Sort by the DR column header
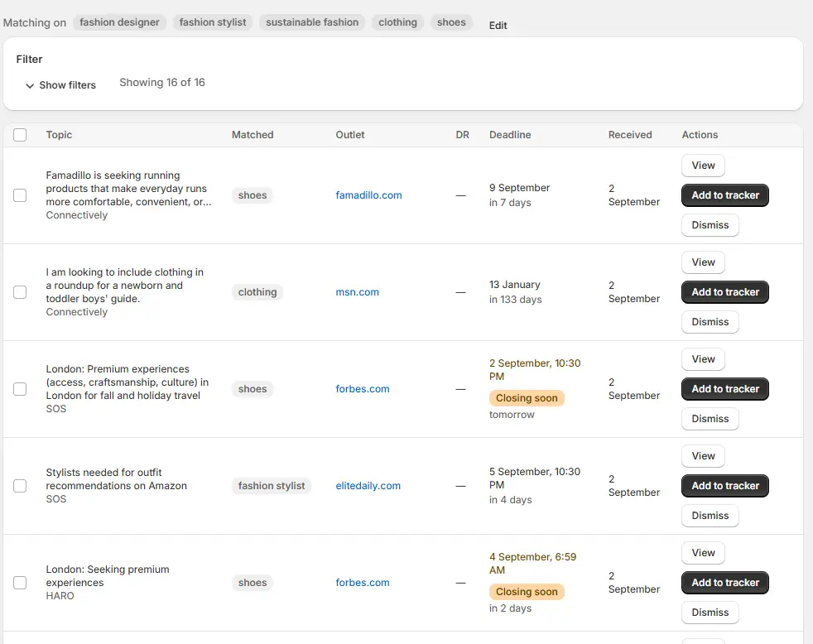 point(463,135)
